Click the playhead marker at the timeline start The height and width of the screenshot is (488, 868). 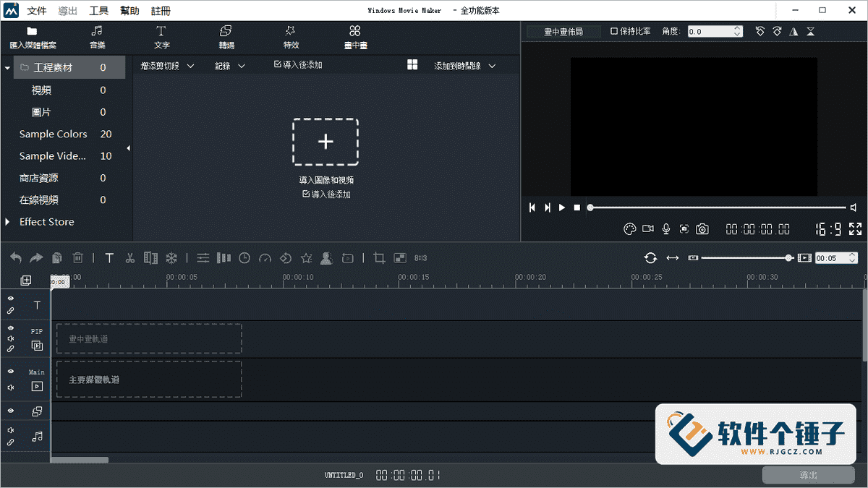click(58, 282)
